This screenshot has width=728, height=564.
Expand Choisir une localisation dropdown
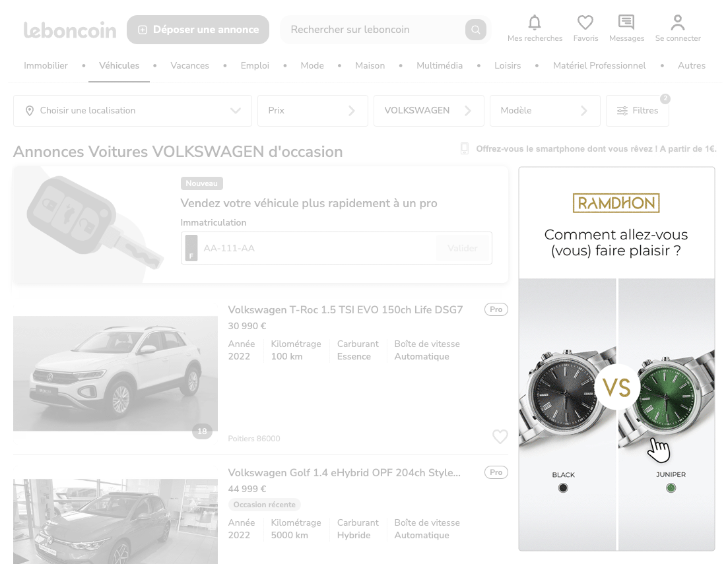pyautogui.click(x=133, y=111)
